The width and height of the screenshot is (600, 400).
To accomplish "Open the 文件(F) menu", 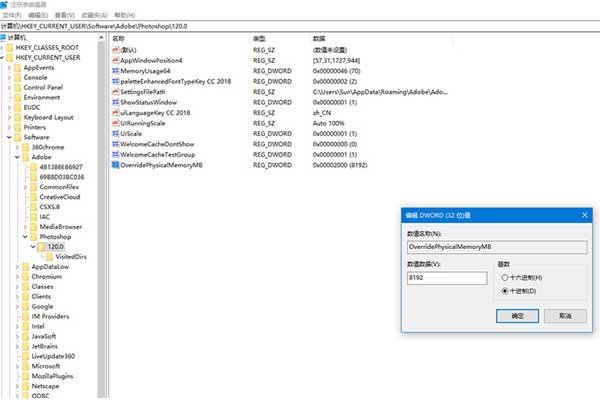I will [11, 15].
